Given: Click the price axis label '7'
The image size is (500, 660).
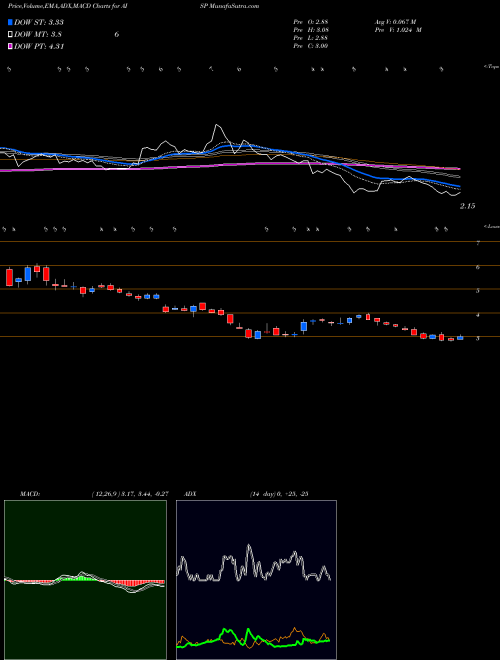Looking at the screenshot, I should (x=478, y=243).
